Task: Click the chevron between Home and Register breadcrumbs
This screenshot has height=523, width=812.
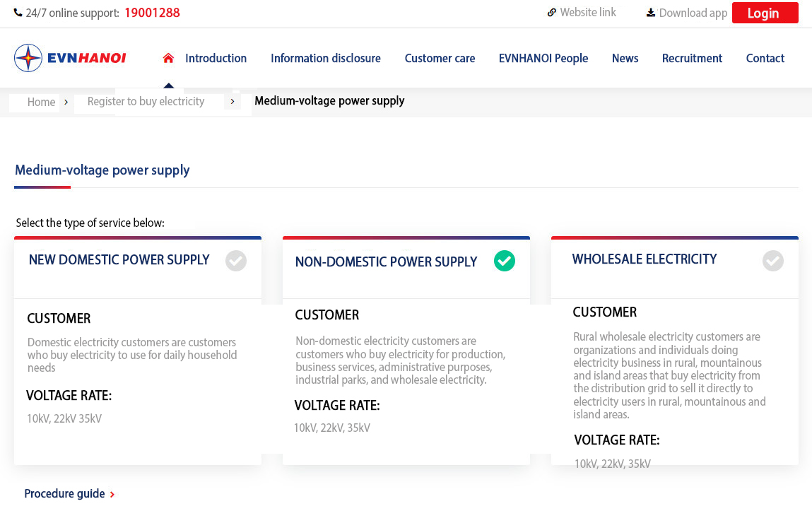Action: point(66,102)
